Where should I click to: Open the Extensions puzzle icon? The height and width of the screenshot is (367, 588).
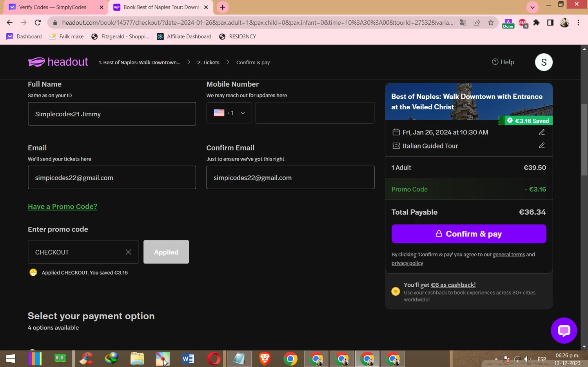pyautogui.click(x=536, y=23)
